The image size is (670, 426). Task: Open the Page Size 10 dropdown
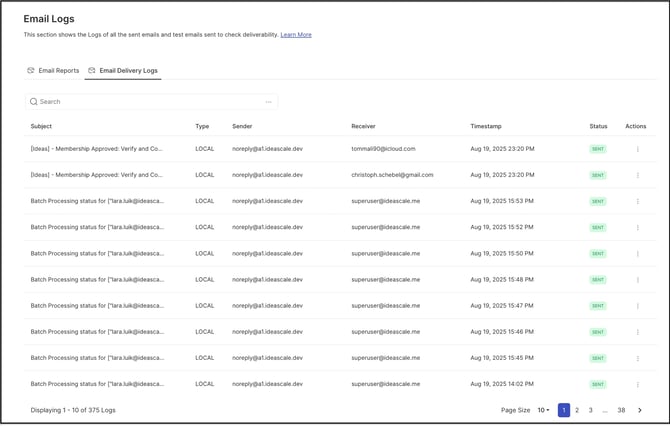543,410
